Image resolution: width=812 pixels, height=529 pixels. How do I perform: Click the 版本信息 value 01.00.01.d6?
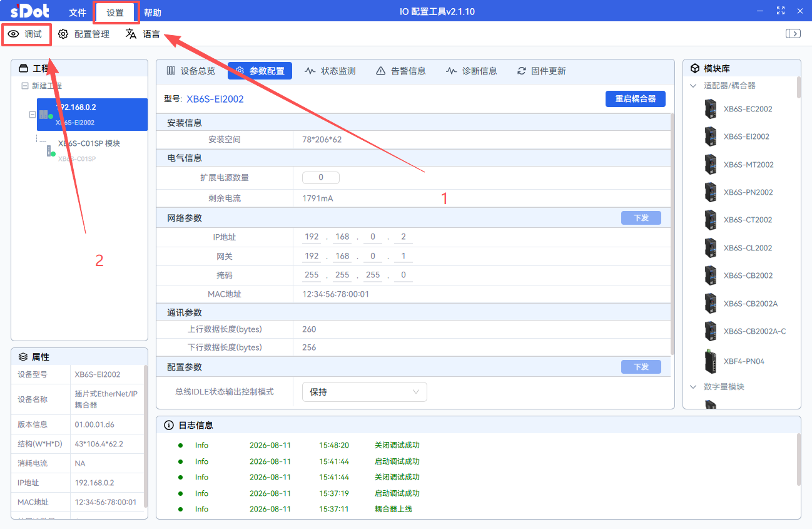[94, 424]
